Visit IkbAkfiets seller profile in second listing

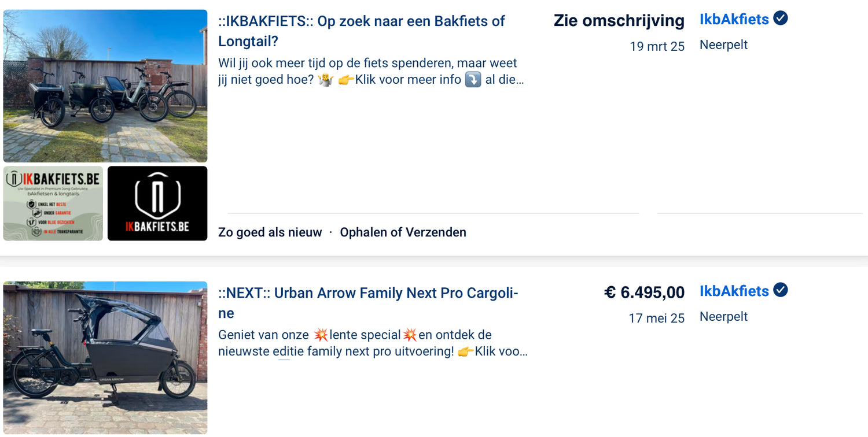tap(734, 291)
